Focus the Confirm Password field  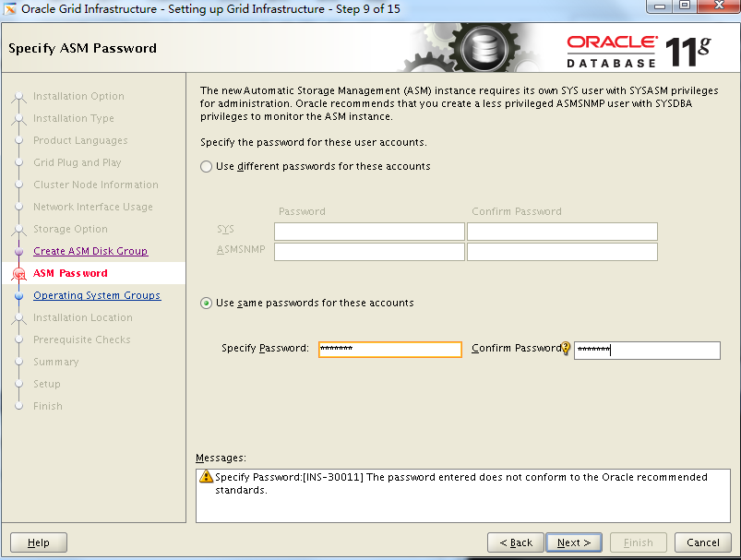647,351
